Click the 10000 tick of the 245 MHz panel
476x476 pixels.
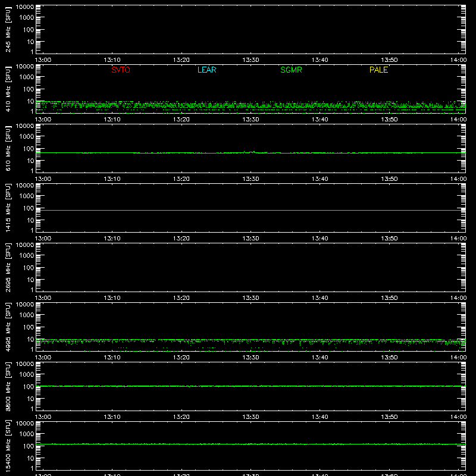[x=25, y=7]
